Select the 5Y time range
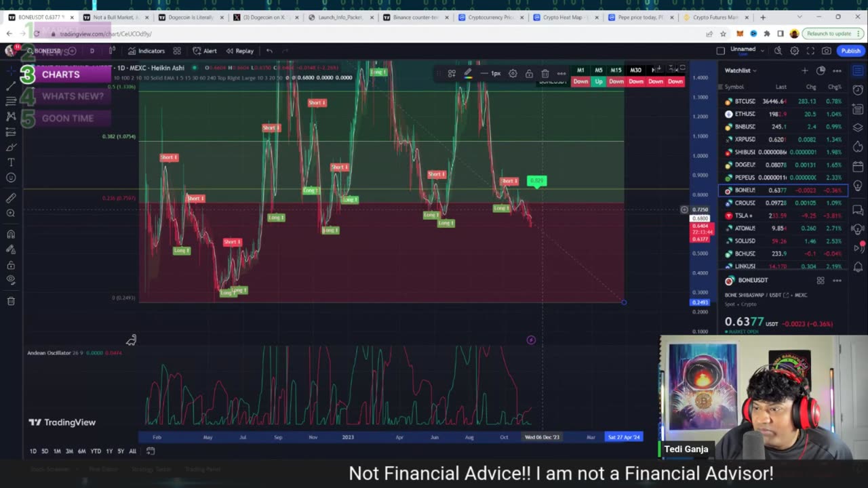Viewport: 868px width, 488px height. [121, 451]
